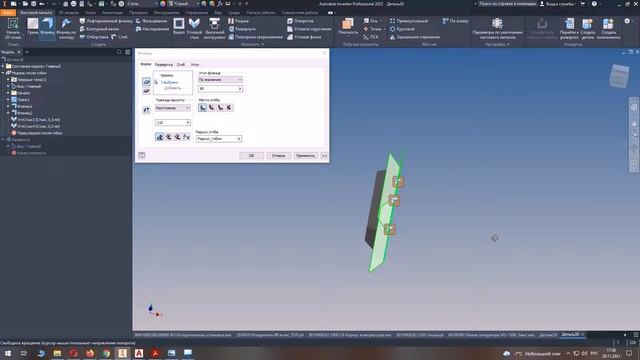Image resolution: width=640 pixels, height=360 pixels.
Task: Open the Угол фланца type dropdown
Action: point(220,80)
